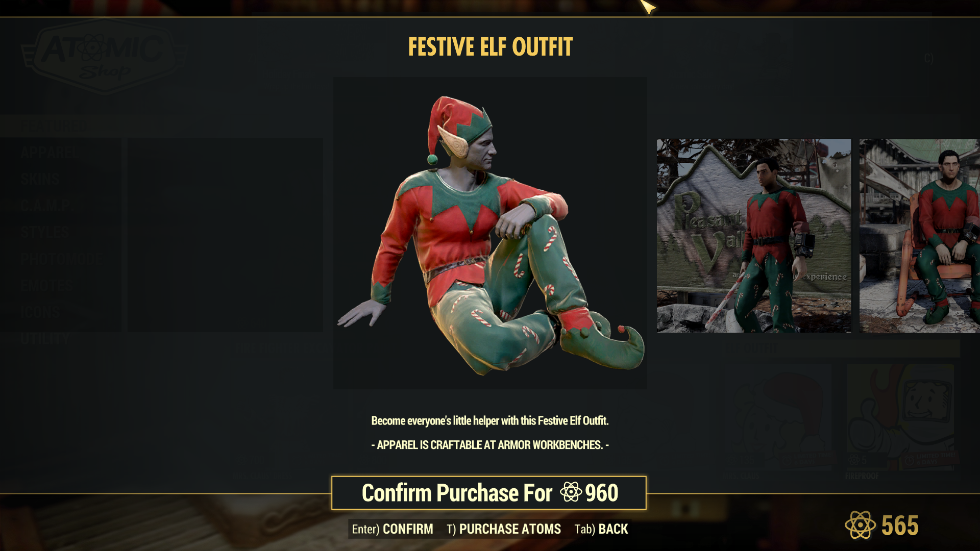Image resolution: width=980 pixels, height=551 pixels.
Task: Click the Confirm Purchase For 960 button
Action: (x=489, y=493)
